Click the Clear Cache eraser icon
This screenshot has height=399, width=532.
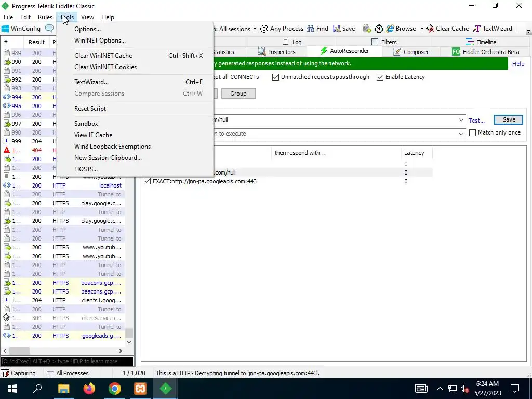tap(430, 29)
